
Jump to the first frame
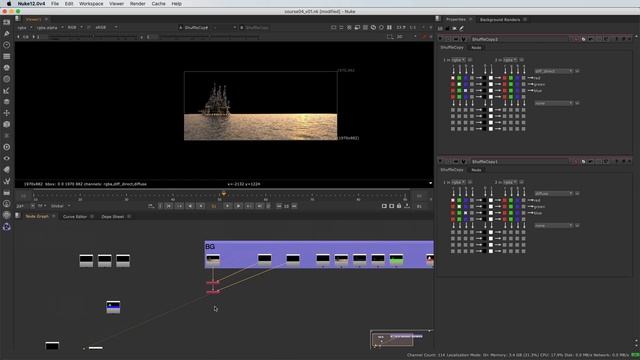tap(169, 206)
